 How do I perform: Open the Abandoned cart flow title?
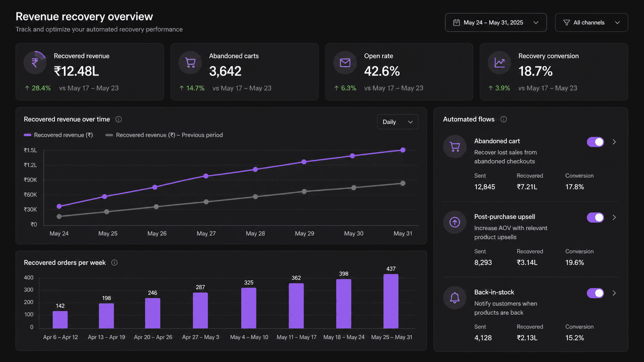click(x=497, y=141)
